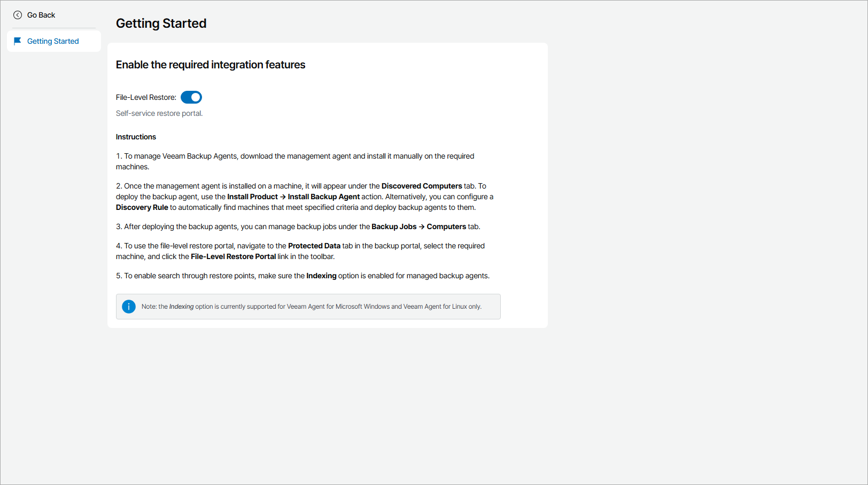The height and width of the screenshot is (485, 868).
Task: Click the Getting Started flag icon
Action: (18, 41)
